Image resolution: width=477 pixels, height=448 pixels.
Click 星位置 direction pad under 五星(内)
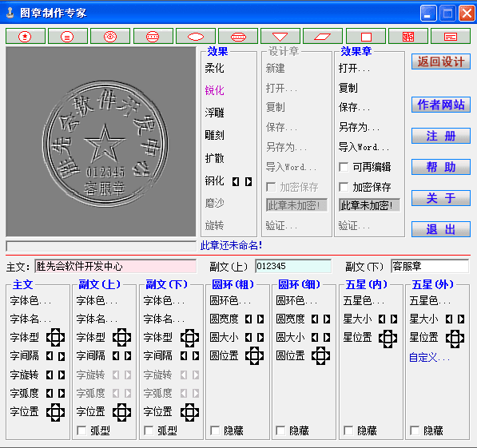pos(388,338)
